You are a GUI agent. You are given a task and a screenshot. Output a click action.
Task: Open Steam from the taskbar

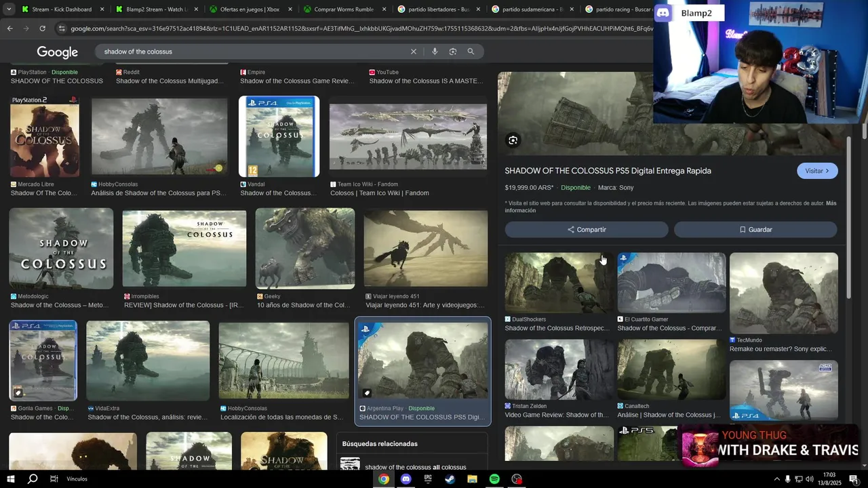pos(450,479)
